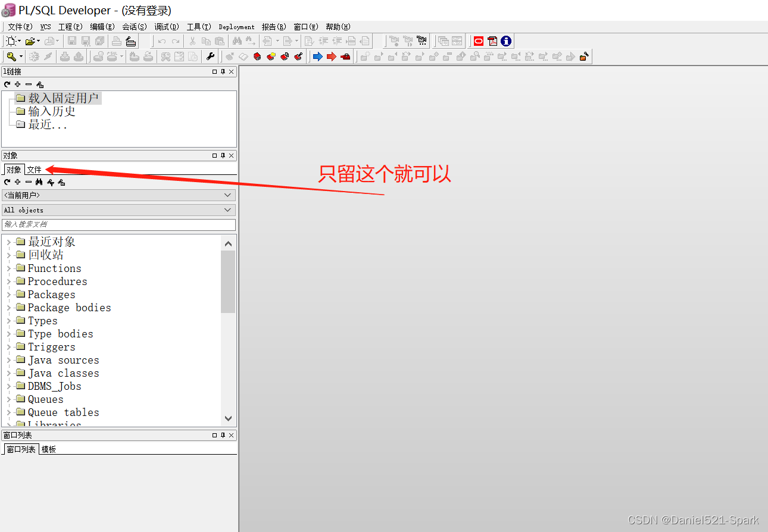
Task: Click the Oracle red logo icon
Action: tap(479, 41)
